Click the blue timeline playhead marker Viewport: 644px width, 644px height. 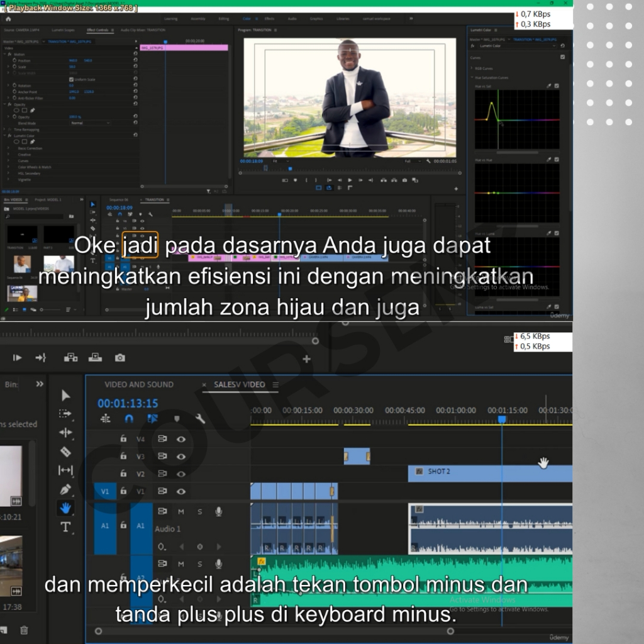(x=502, y=419)
